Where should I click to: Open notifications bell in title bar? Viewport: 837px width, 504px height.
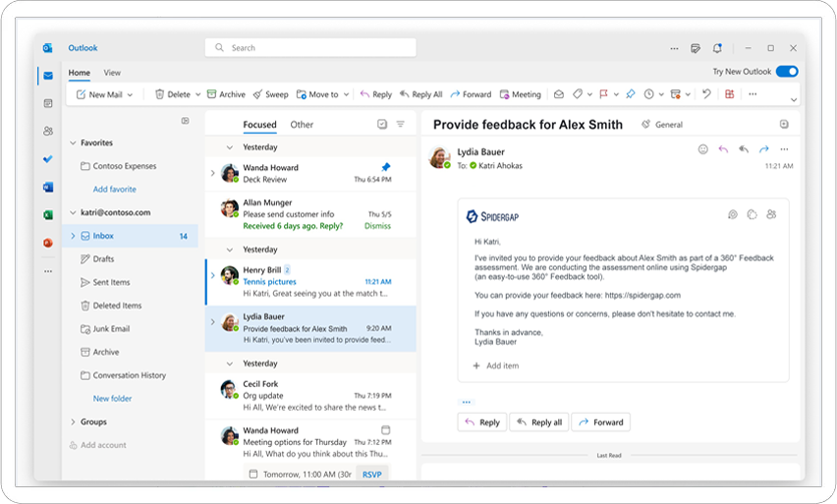click(717, 48)
